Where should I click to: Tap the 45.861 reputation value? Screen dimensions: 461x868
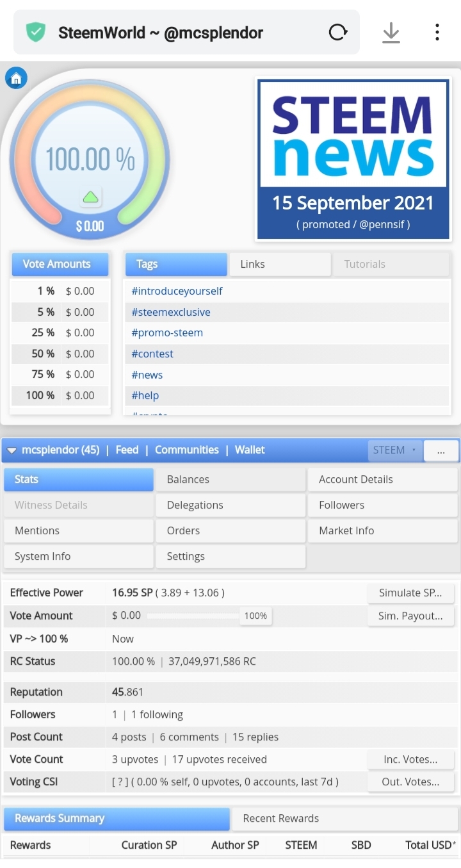coord(127,692)
